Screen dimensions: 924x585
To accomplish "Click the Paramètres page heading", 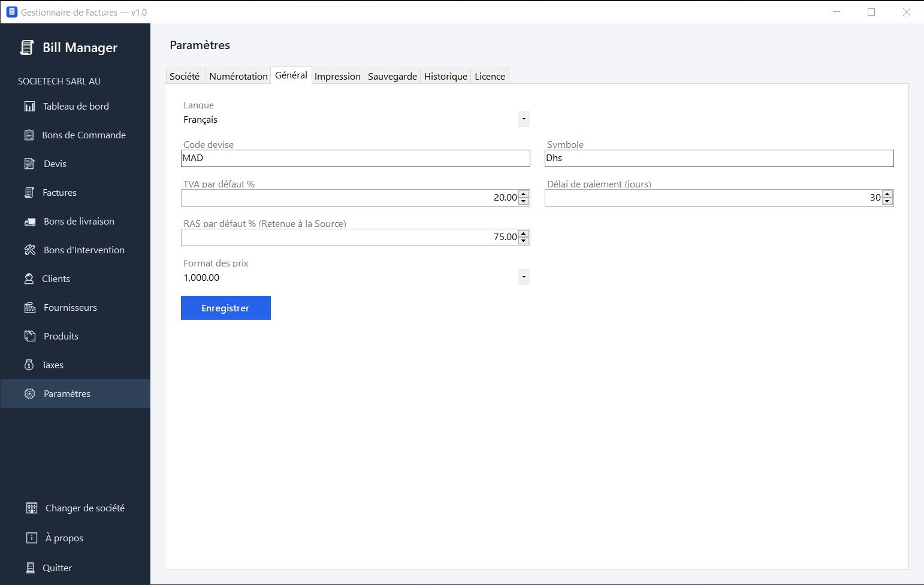I will [200, 45].
